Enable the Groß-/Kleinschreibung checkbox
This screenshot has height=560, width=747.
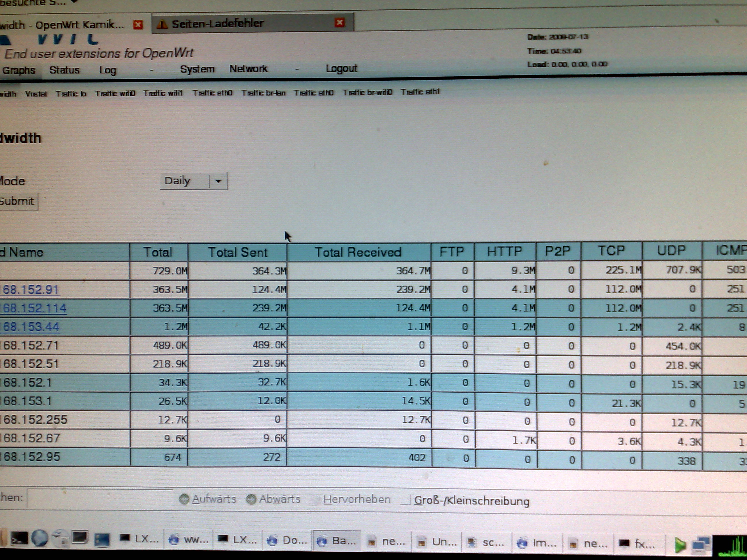point(405,500)
